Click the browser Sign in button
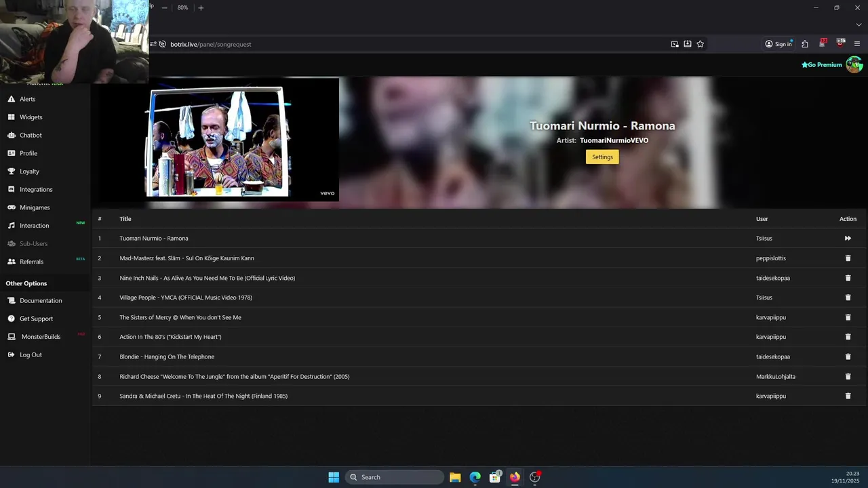Screen dimensions: 868x488 (778, 44)
